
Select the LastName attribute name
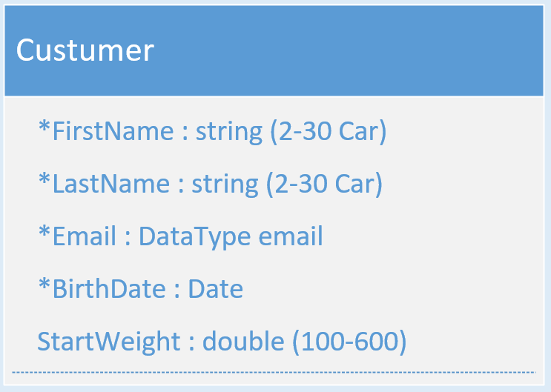pos(111,184)
